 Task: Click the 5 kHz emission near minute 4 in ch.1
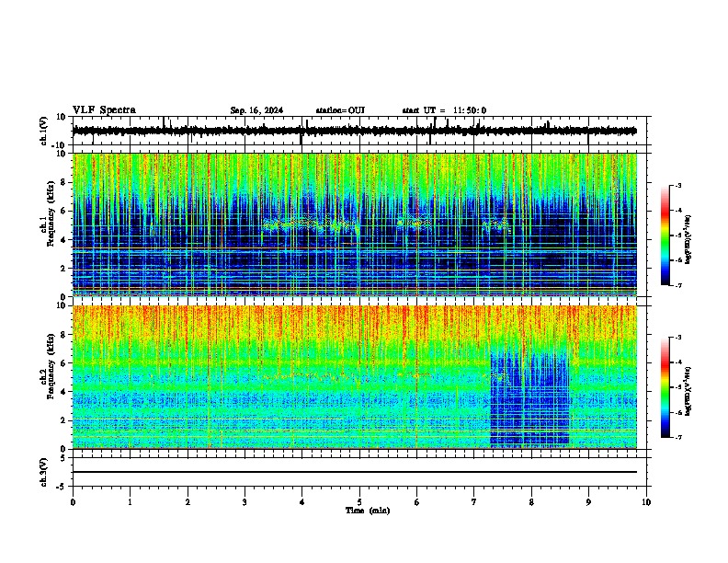coord(310,224)
